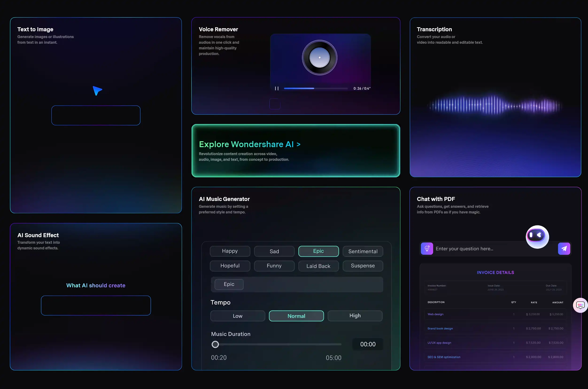The height and width of the screenshot is (389, 588).
Task: Set tempo to Low
Action: (237, 316)
